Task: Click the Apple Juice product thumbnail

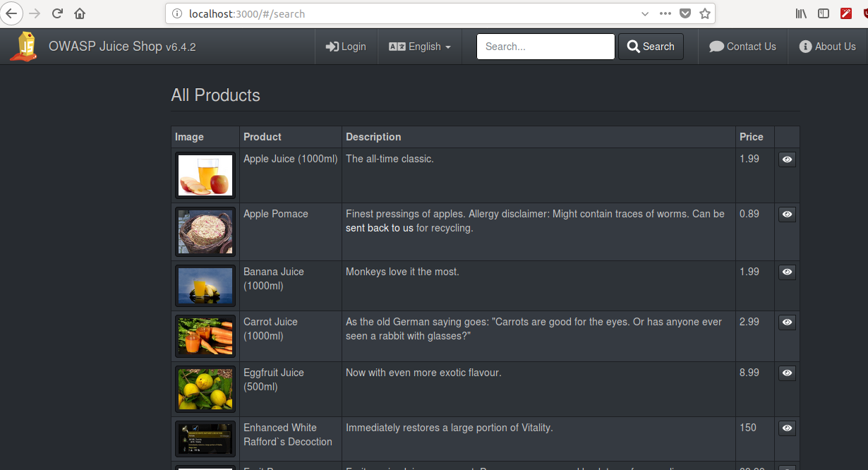Action: point(205,176)
